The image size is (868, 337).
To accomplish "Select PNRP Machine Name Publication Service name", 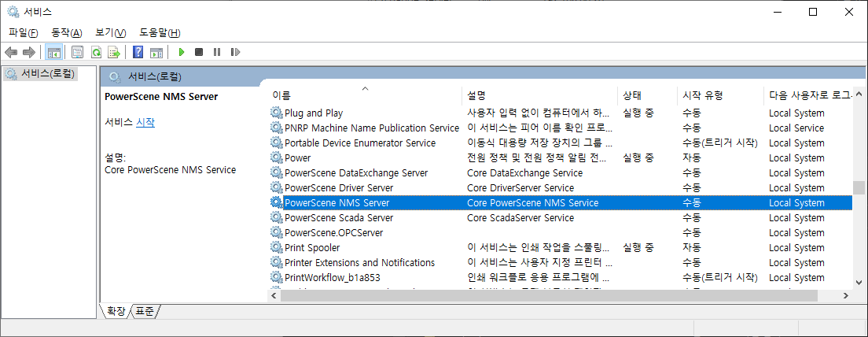I will pos(372,128).
